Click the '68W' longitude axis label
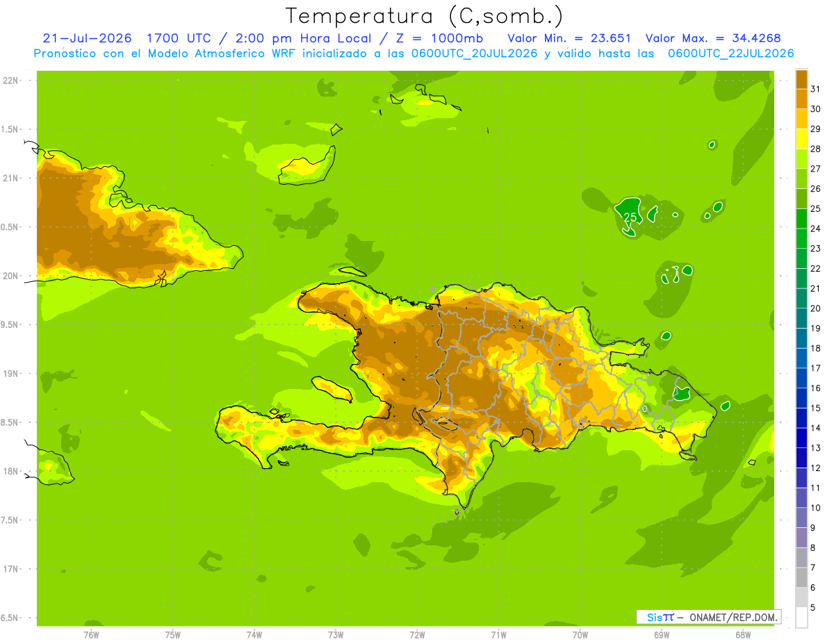The height and width of the screenshot is (644, 834). (x=743, y=634)
